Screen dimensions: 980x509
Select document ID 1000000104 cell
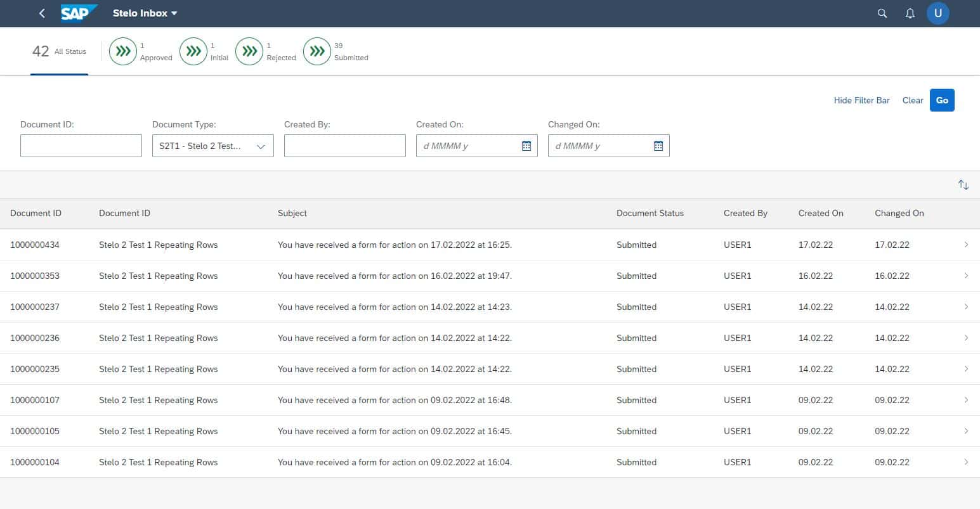pos(35,462)
